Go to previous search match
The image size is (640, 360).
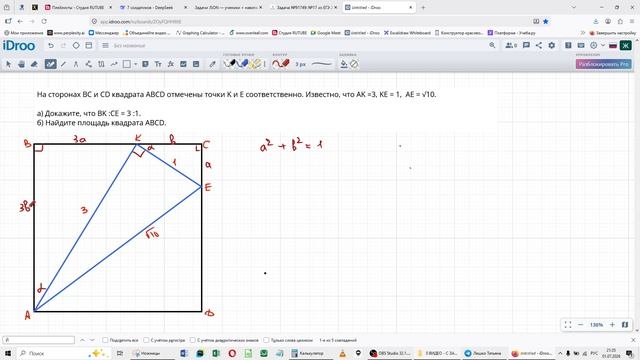click(x=82, y=340)
